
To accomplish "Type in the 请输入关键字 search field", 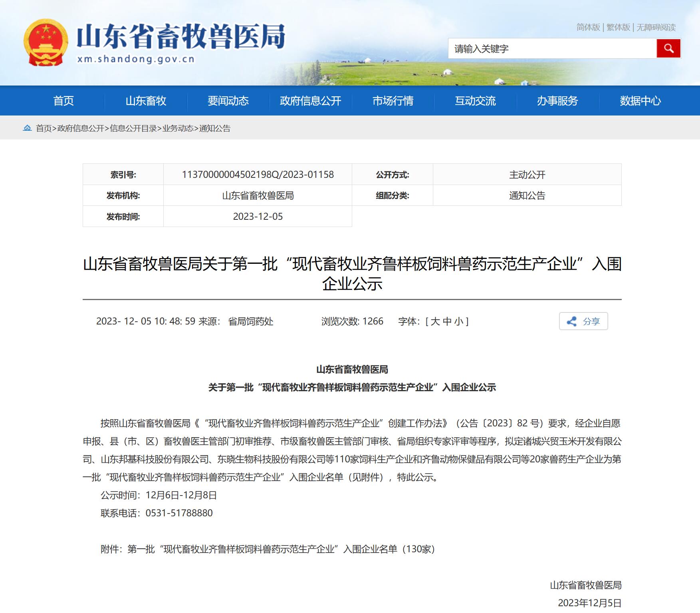I will point(552,49).
